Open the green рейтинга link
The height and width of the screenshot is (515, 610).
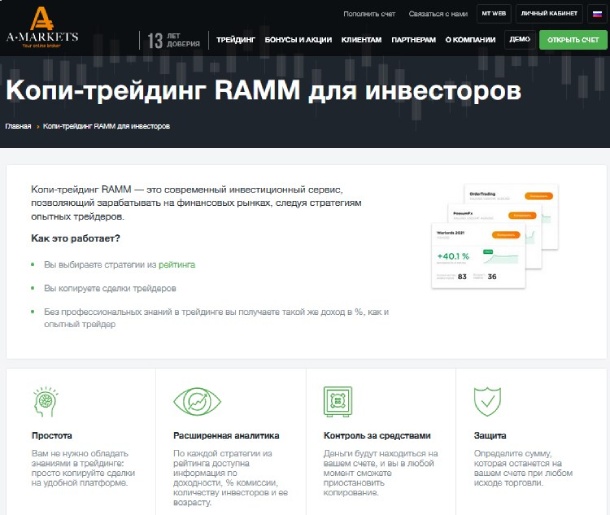pyautogui.click(x=177, y=265)
